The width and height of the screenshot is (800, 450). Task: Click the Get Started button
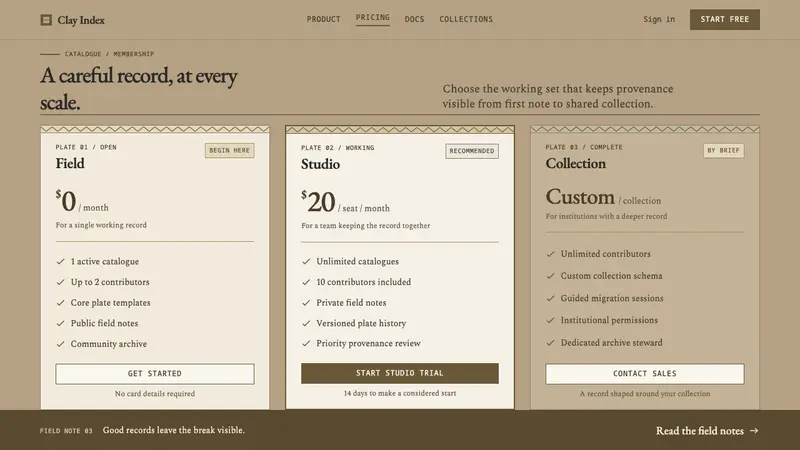pos(155,373)
